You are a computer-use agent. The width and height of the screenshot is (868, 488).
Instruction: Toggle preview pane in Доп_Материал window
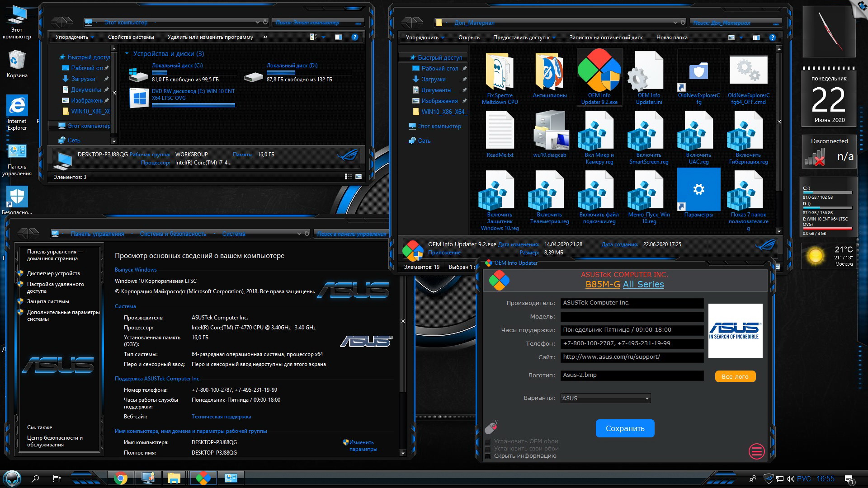pyautogui.click(x=756, y=38)
